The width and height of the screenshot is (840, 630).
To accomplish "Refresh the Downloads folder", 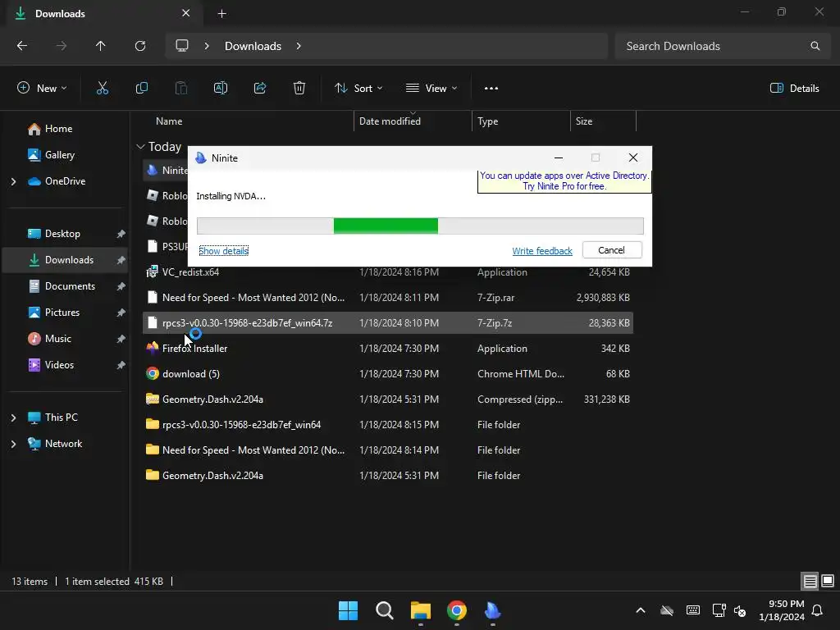I will 140,46.
